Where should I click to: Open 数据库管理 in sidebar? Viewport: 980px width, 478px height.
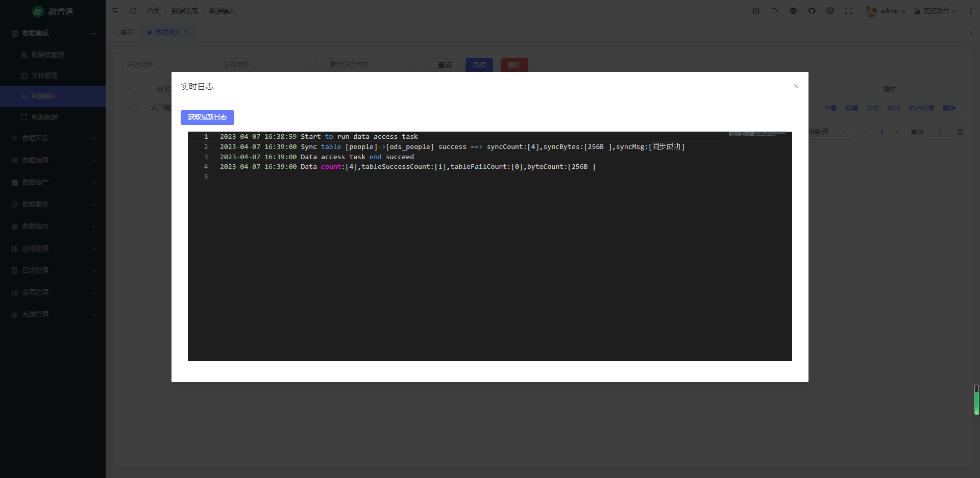(x=53, y=55)
